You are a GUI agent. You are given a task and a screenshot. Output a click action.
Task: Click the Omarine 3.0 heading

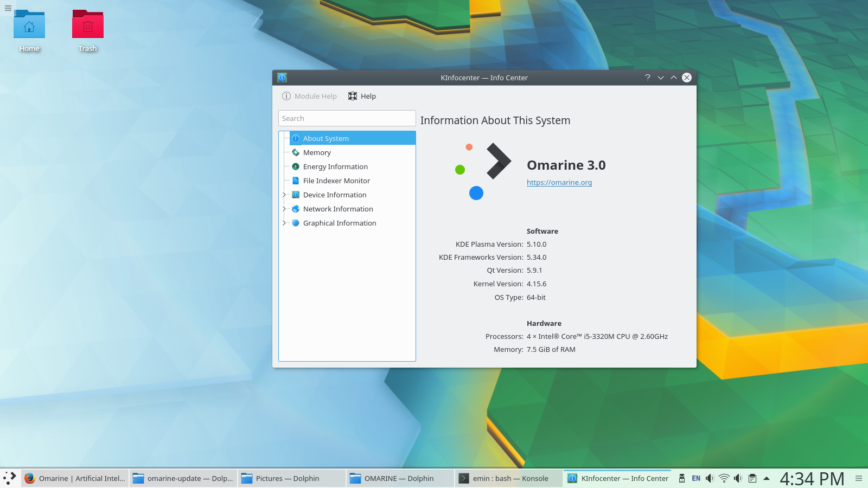566,165
